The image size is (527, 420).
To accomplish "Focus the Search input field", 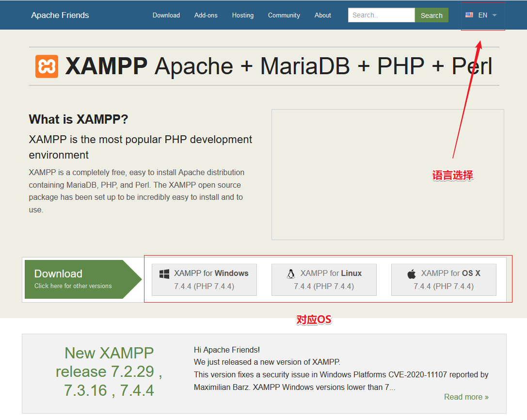I will coord(382,15).
